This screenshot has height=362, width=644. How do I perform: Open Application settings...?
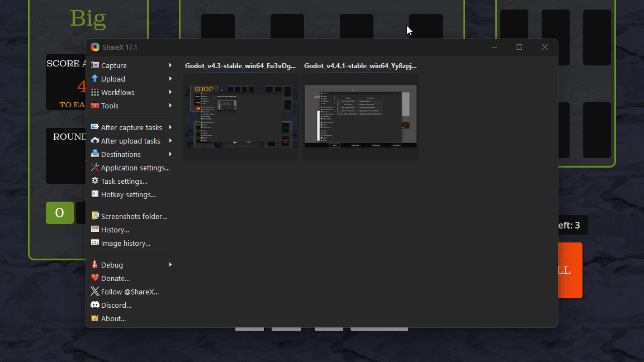[x=135, y=168]
